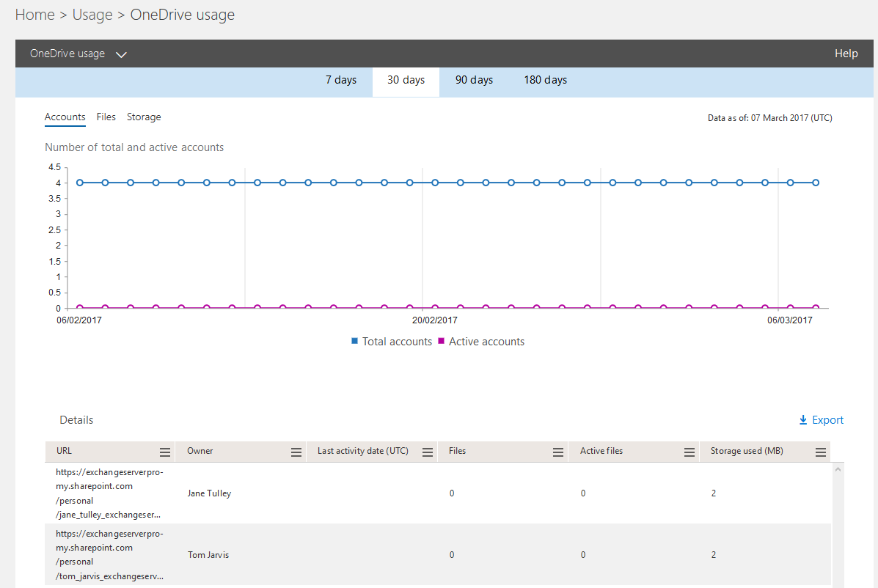Click the Export link above the table
878x588 pixels.
827,419
